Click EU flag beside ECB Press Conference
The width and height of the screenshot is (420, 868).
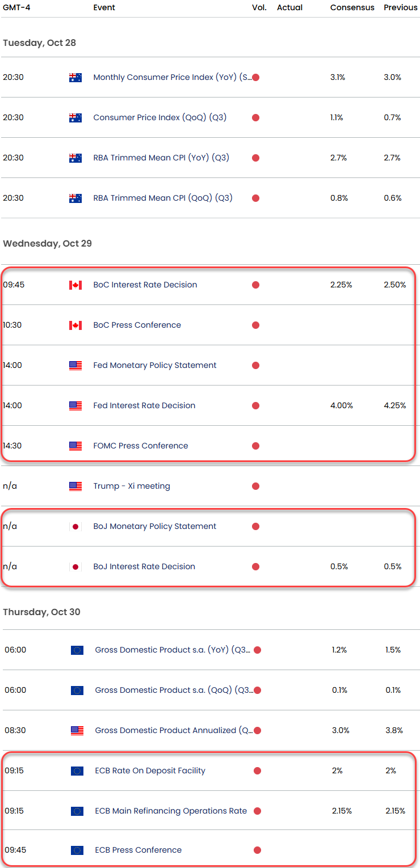77,850
